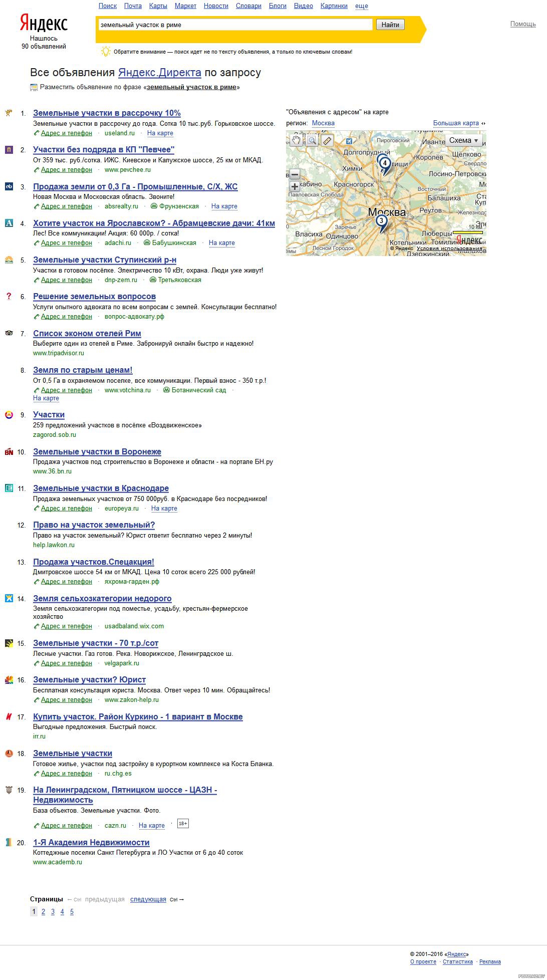Click the Yandex logo at top left
Viewport: 547px width, 980px height.
tap(44, 24)
